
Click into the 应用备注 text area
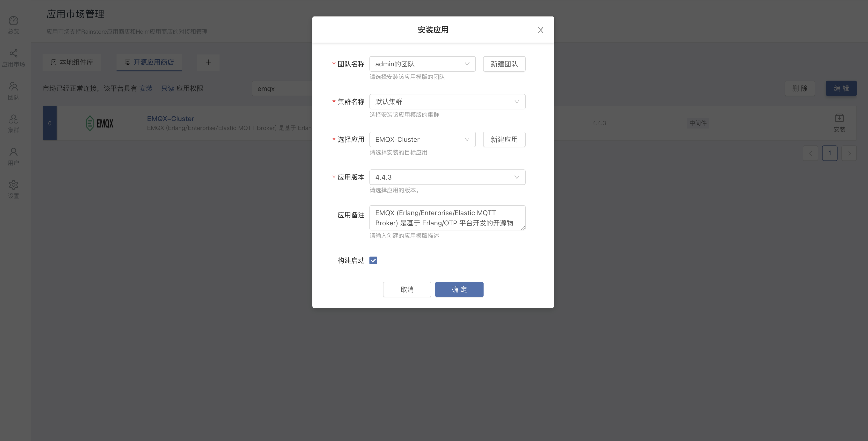(448, 218)
